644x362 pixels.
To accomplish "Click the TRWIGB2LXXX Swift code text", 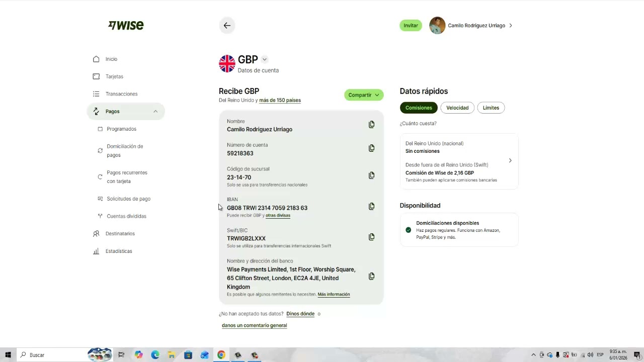I will pyautogui.click(x=246, y=239).
